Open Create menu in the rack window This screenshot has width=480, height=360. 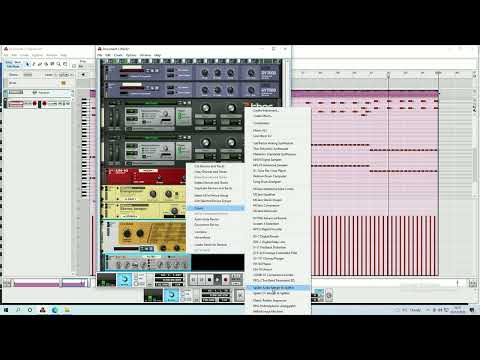coord(118,55)
